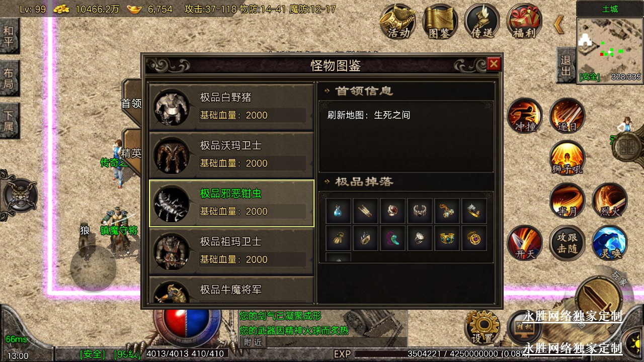This screenshot has width=644, height=362.
Task: Expand the four-square grid menu button
Action: click(x=627, y=148)
